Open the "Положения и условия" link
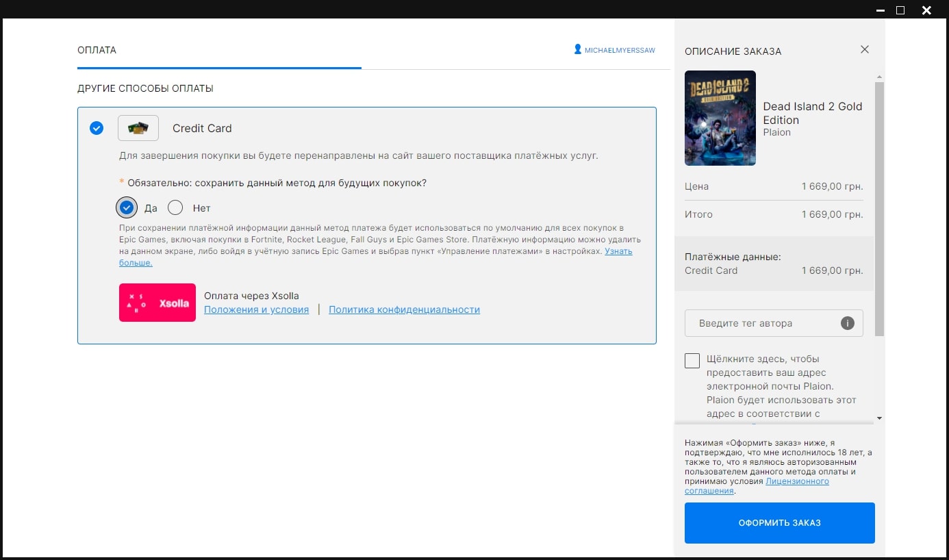Image resolution: width=949 pixels, height=560 pixels. coord(256,309)
